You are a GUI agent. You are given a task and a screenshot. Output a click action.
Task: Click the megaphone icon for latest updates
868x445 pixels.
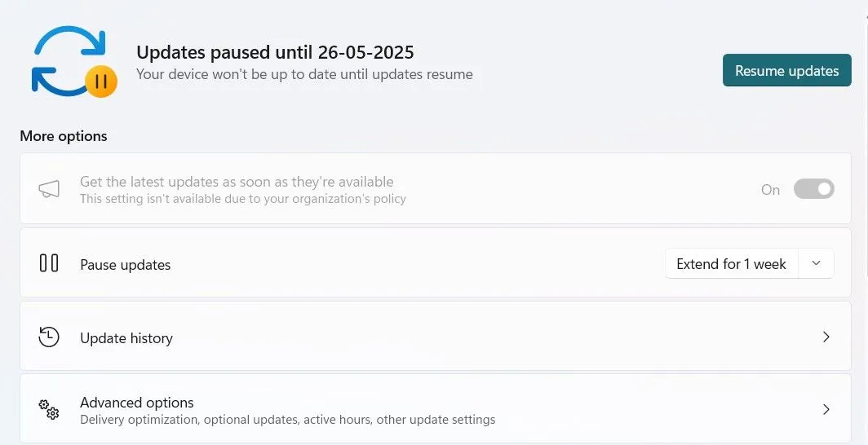point(49,190)
